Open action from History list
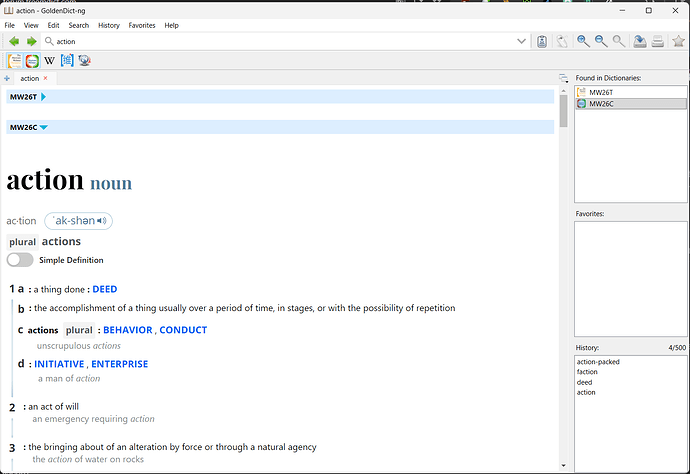The height and width of the screenshot is (474, 690). click(x=586, y=393)
